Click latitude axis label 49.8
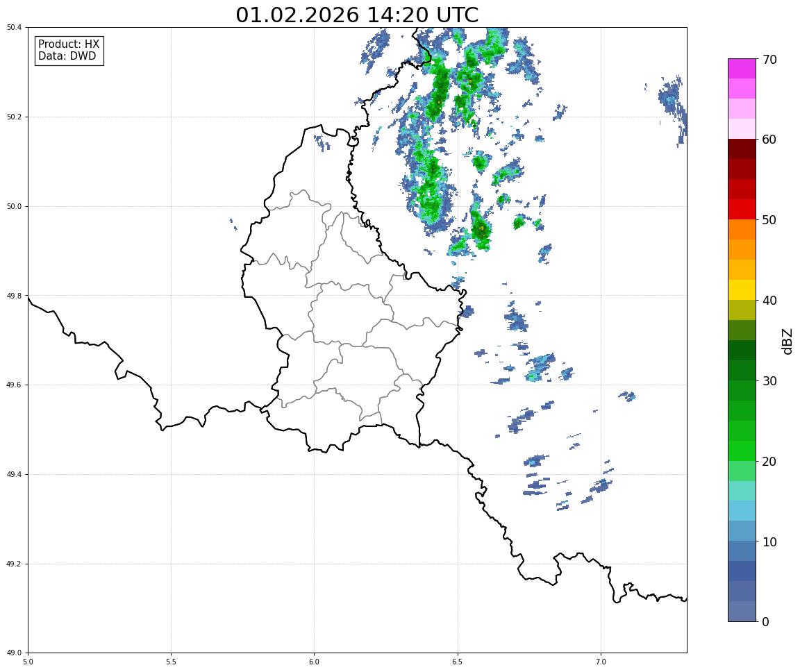Image resolution: width=800 pixels, height=672 pixels. coord(14,296)
